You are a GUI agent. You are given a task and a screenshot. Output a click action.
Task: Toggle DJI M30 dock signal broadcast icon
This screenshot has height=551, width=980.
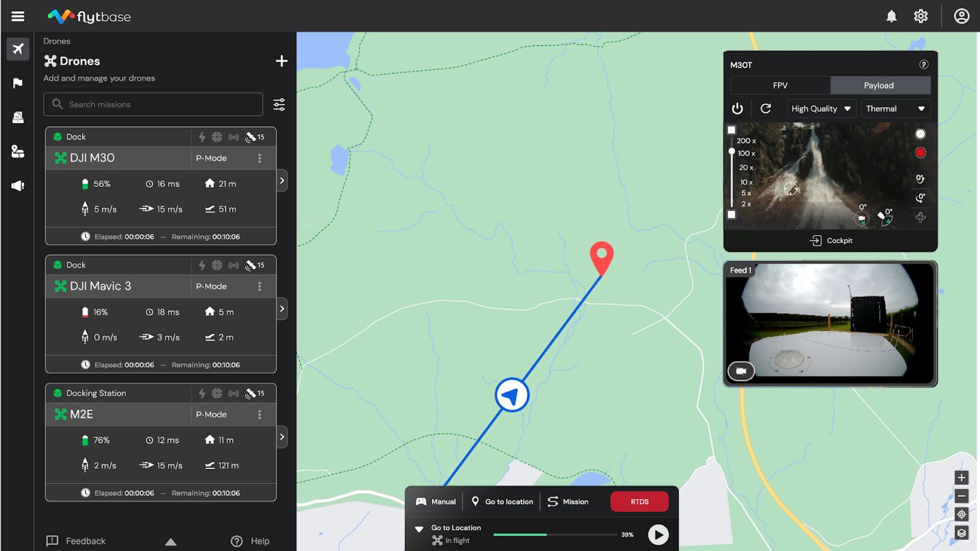click(234, 137)
